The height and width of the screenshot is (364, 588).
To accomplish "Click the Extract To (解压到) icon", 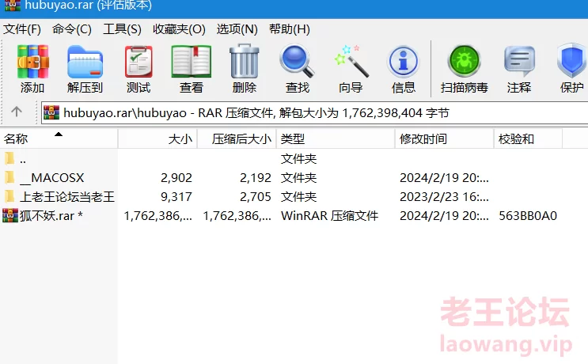I will (85, 62).
